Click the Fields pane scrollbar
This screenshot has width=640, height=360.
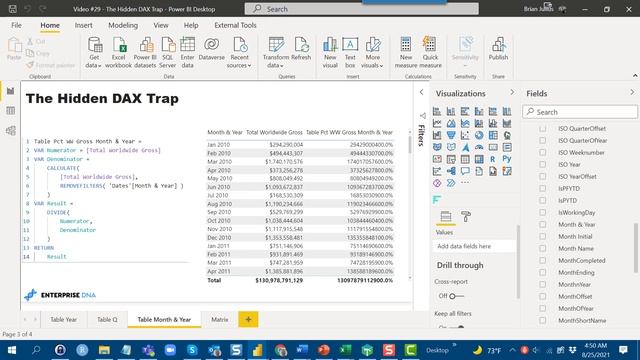635,248
